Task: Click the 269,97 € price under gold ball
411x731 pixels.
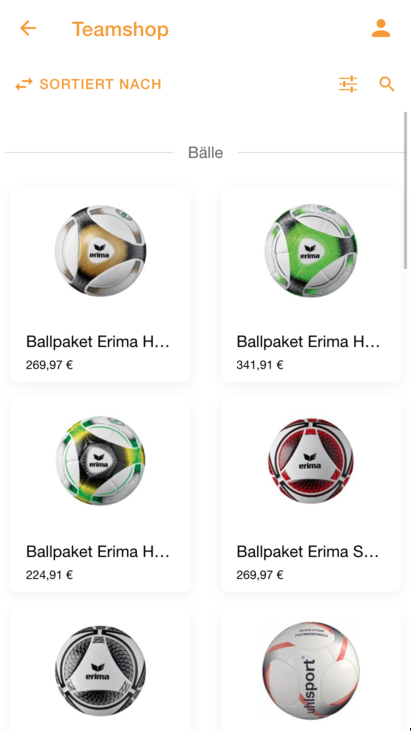Action: (x=49, y=365)
